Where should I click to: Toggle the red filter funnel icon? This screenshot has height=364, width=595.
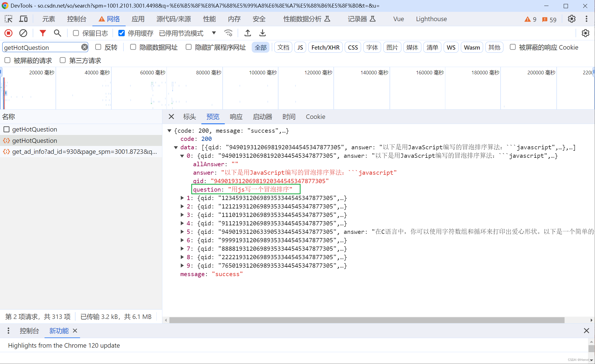point(43,33)
